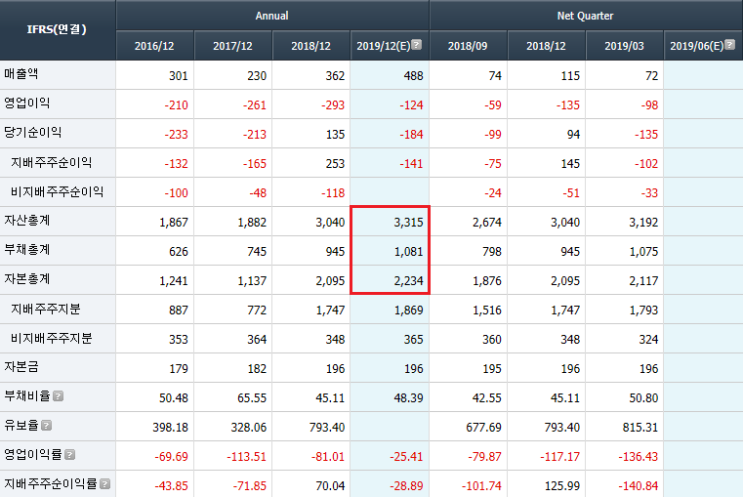Click the Net Quarter 2018/12 column header
Viewport: 743px width, 497px height.
click(546, 46)
